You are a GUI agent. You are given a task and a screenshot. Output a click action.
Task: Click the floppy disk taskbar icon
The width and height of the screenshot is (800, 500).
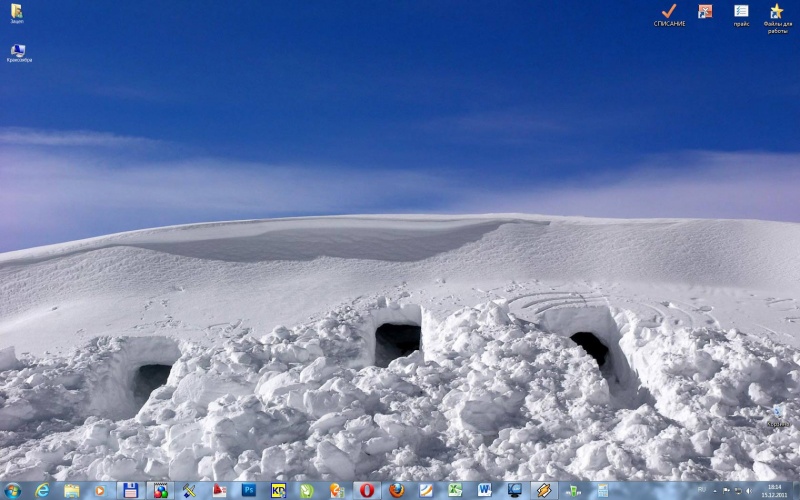click(130, 490)
